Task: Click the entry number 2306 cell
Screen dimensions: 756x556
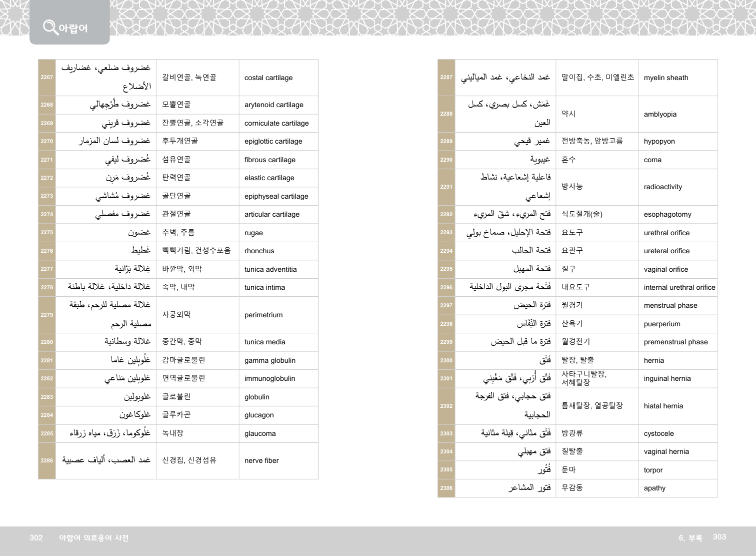Action: tap(446, 488)
